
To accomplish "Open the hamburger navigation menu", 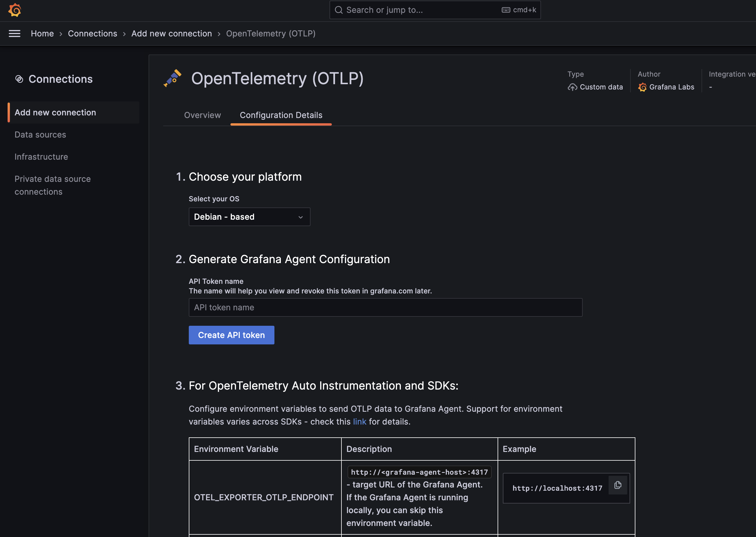I will [x=15, y=34].
